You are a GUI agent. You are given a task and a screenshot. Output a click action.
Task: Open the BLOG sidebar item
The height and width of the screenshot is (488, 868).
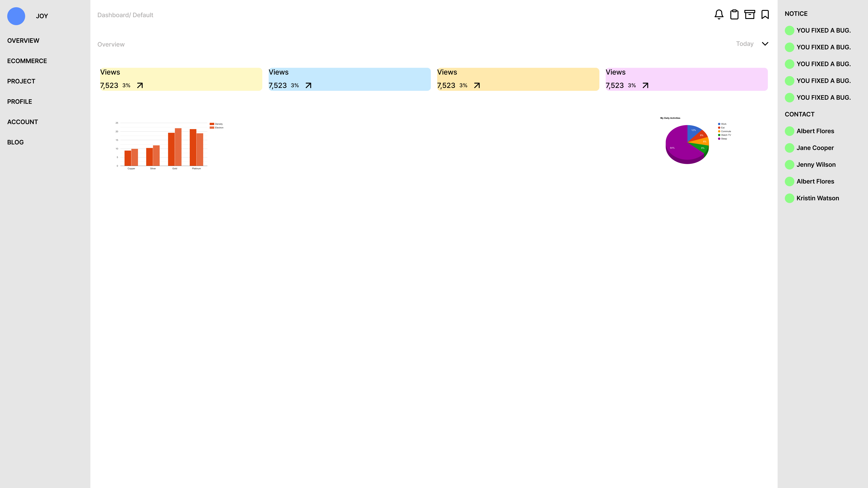tap(16, 142)
